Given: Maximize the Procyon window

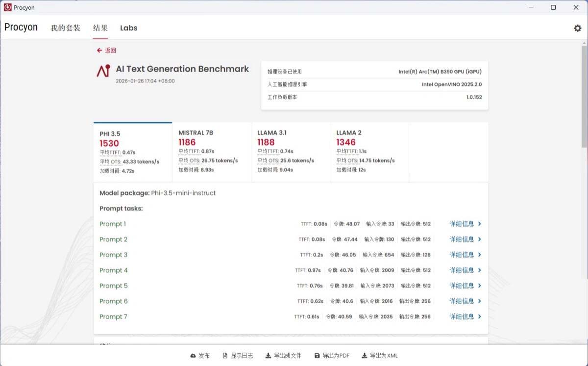Looking at the screenshot, I should [x=553, y=7].
